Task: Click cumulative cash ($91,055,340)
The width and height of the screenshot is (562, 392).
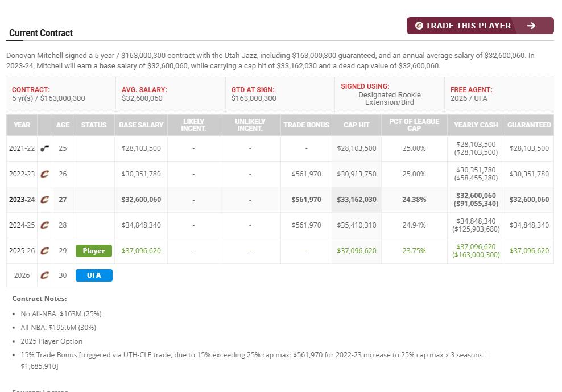Action: pos(476,204)
